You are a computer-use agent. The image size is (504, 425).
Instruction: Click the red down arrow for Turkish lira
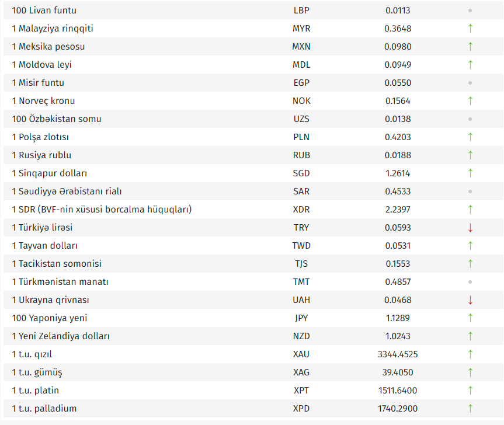tap(470, 228)
